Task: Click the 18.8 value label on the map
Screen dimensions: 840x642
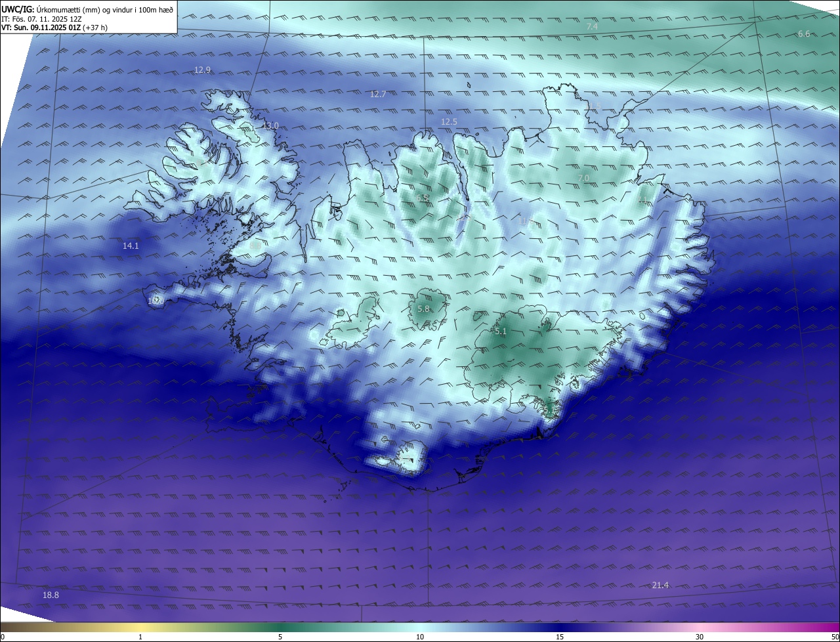Action: tap(51, 595)
